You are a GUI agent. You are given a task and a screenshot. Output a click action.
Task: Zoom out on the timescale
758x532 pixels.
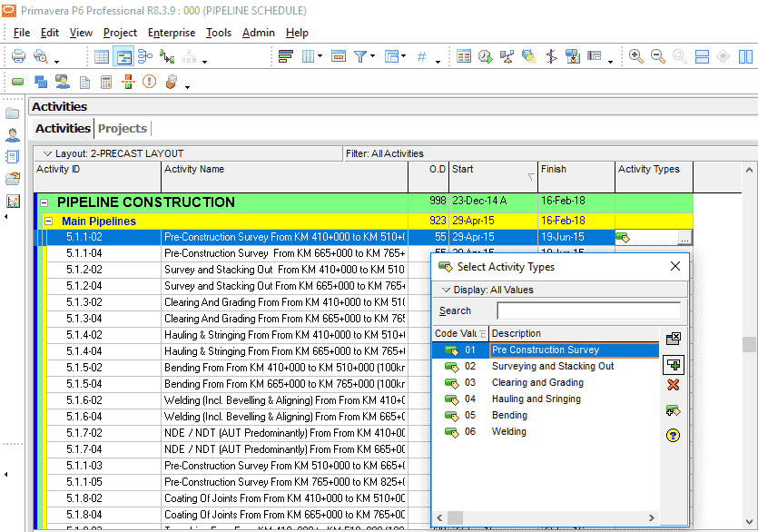(x=658, y=56)
